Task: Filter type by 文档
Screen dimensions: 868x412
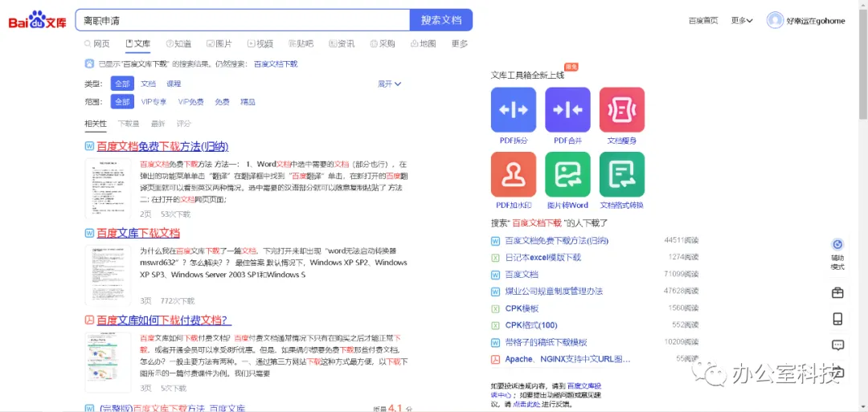Action: click(x=149, y=84)
